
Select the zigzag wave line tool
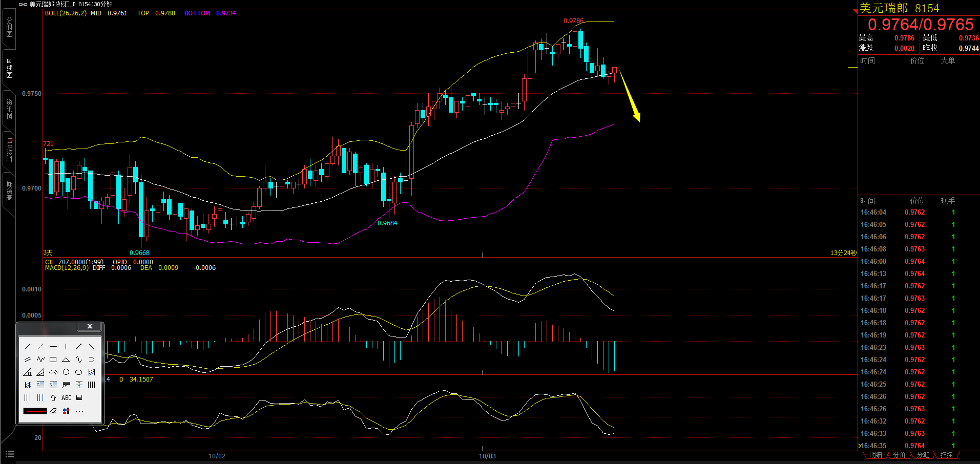pos(40,360)
